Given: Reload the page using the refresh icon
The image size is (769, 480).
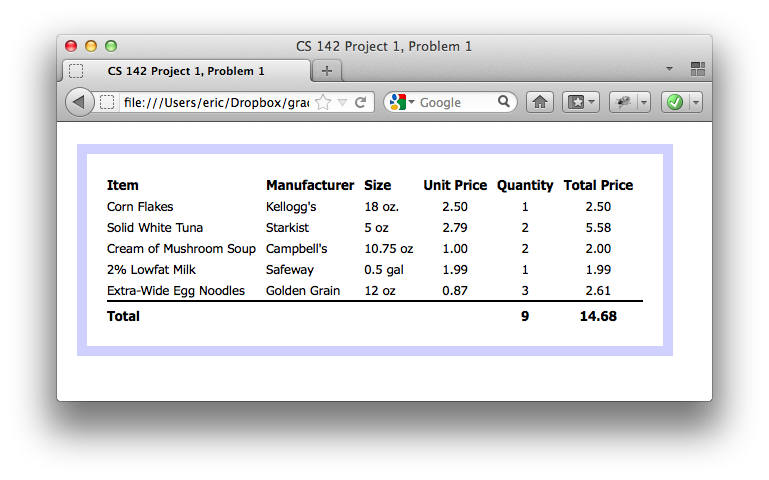Looking at the screenshot, I should pyautogui.click(x=360, y=102).
